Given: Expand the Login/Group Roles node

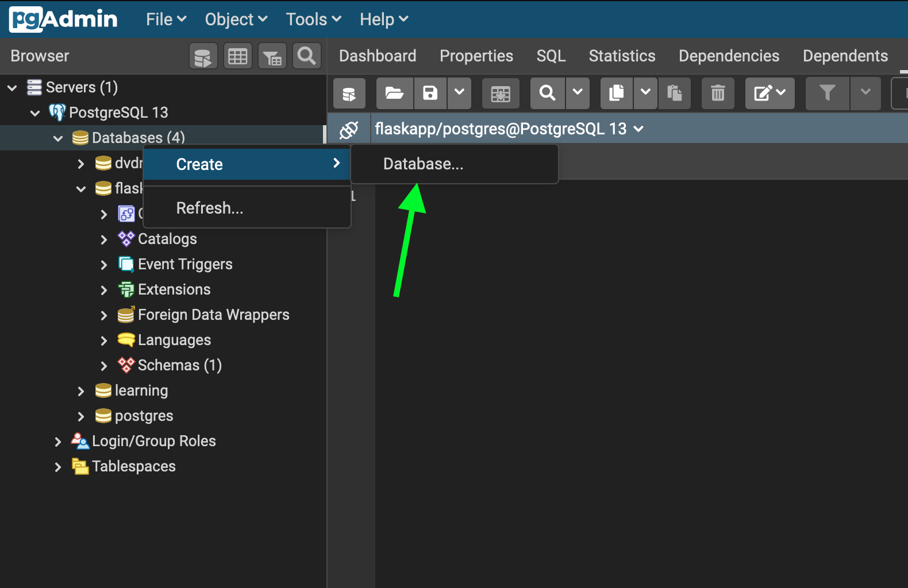Looking at the screenshot, I should pos(58,442).
